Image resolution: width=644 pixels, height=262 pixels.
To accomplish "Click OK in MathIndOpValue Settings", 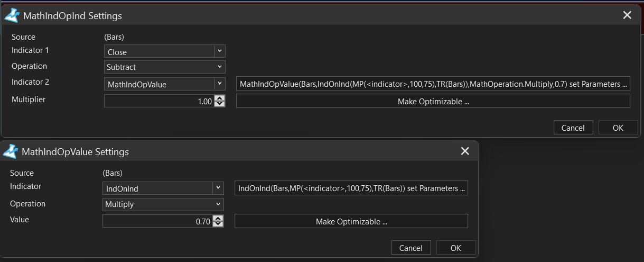I will point(456,248).
